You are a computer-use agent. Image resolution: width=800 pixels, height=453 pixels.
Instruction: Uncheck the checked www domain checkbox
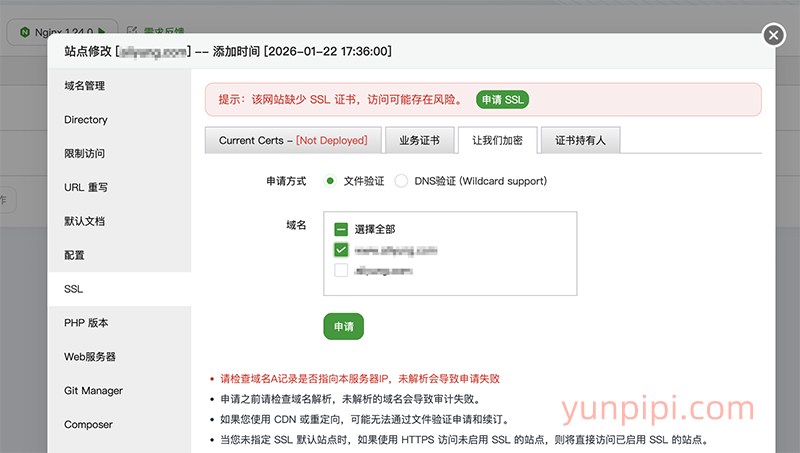(x=341, y=250)
